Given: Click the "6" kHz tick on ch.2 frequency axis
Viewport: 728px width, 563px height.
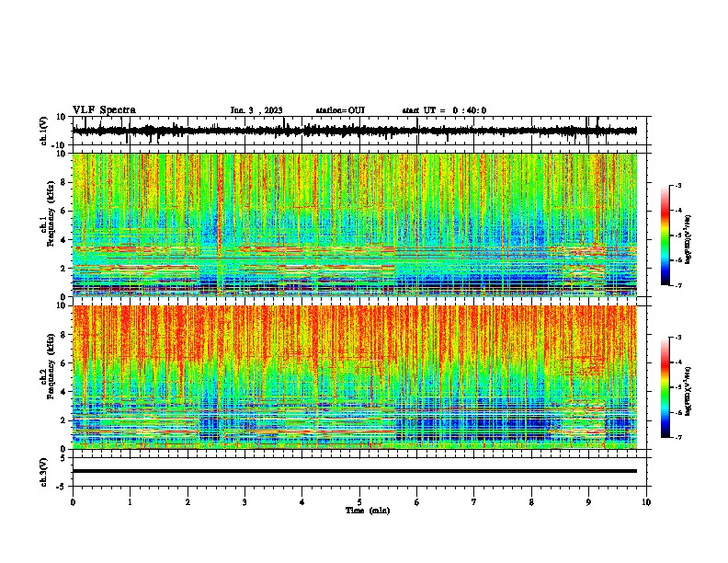Looking at the screenshot, I should [x=63, y=363].
